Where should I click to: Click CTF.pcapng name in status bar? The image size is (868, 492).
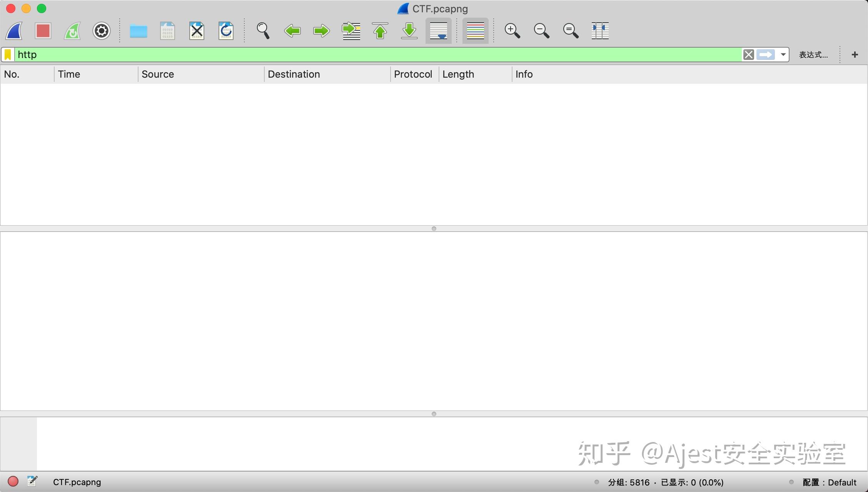pos(77,482)
